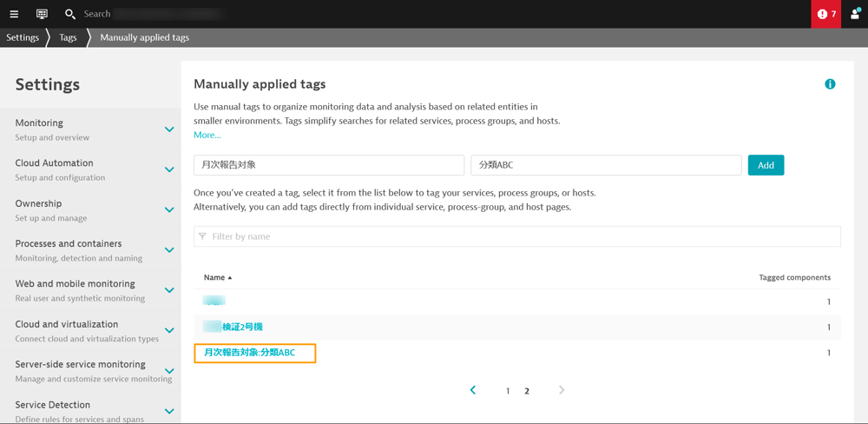
Task: Click count 1 in 月次報告対象 row
Action: pos(829,353)
